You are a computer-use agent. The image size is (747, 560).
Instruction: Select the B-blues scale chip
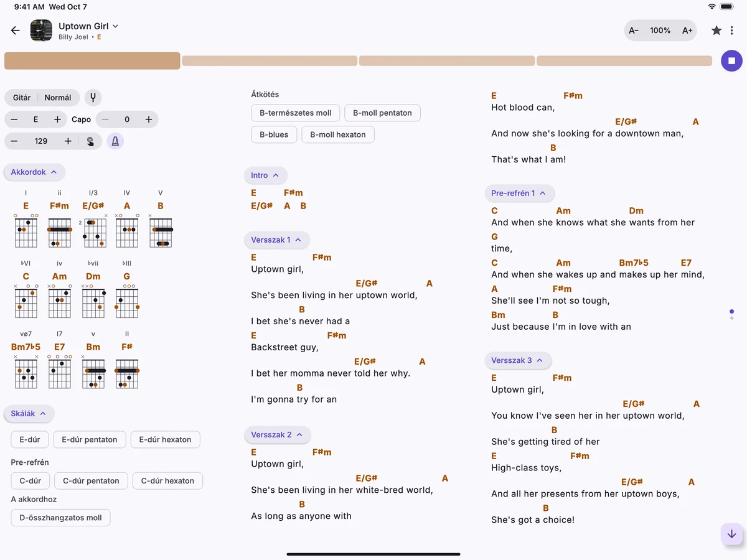pos(274,134)
